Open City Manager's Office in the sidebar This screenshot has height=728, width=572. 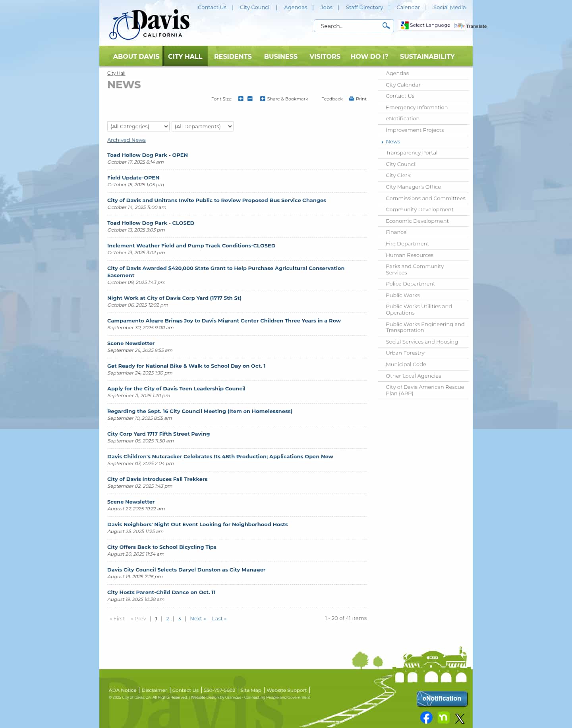click(x=414, y=187)
